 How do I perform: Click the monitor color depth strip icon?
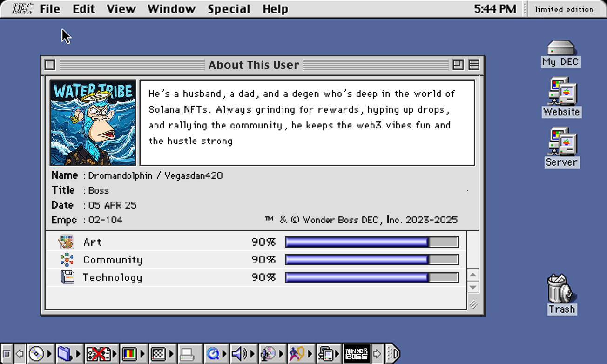coord(129,354)
